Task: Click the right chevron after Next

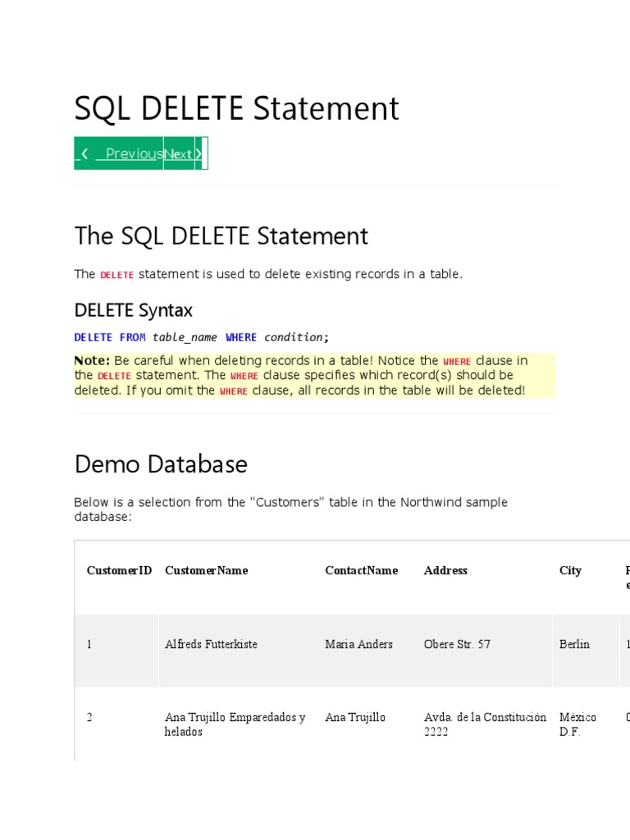Action: tap(199, 153)
